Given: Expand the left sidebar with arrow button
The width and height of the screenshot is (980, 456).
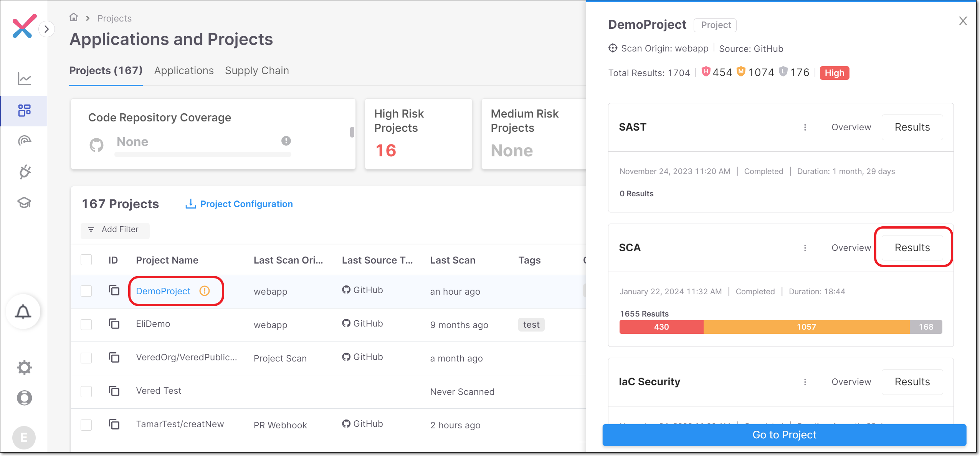Looking at the screenshot, I should click(x=46, y=29).
